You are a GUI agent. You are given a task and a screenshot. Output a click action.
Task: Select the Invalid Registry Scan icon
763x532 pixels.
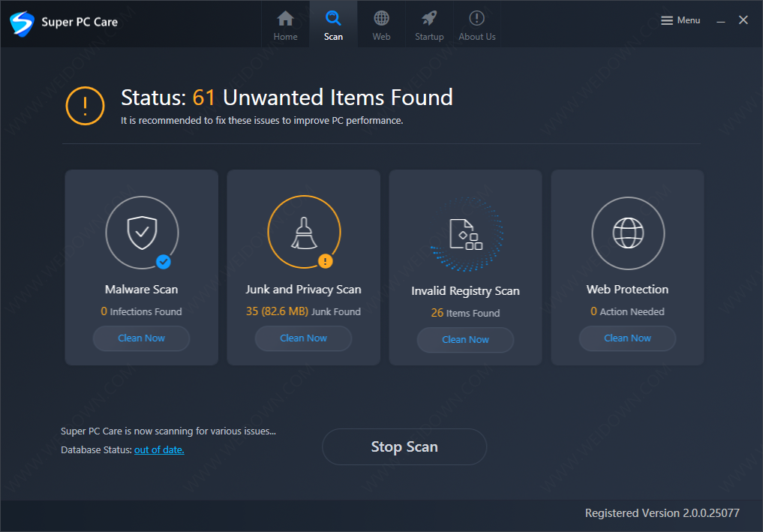(466, 234)
